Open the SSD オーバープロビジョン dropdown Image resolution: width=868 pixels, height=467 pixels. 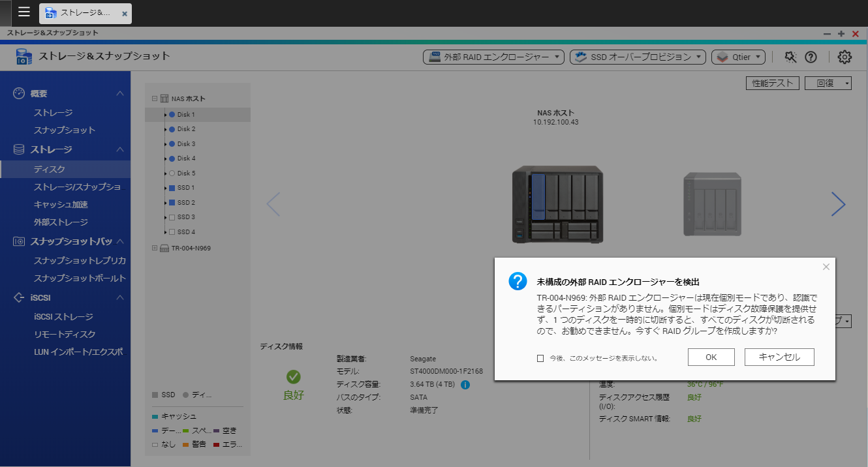(638, 57)
